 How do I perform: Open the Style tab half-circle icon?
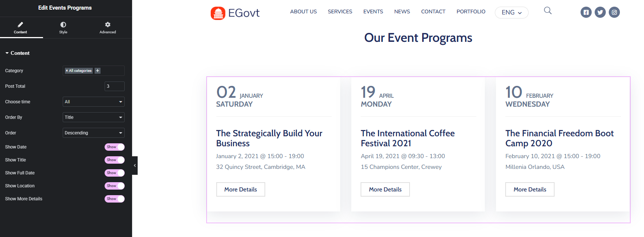click(63, 25)
